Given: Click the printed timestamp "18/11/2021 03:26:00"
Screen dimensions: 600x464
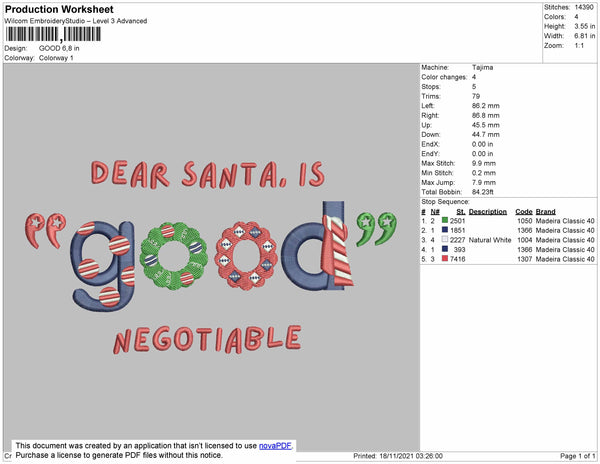Looking at the screenshot, I should [411, 456].
